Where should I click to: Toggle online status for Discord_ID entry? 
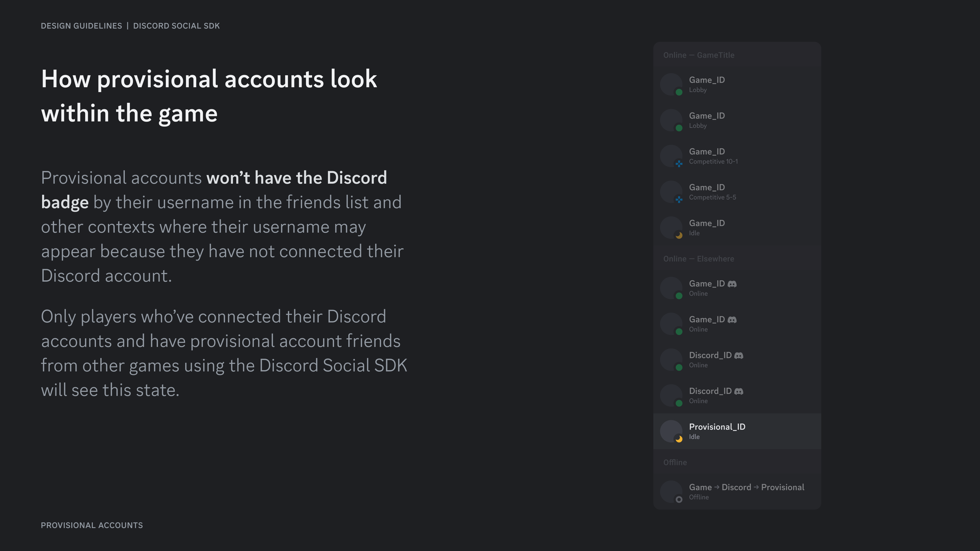coord(679,368)
